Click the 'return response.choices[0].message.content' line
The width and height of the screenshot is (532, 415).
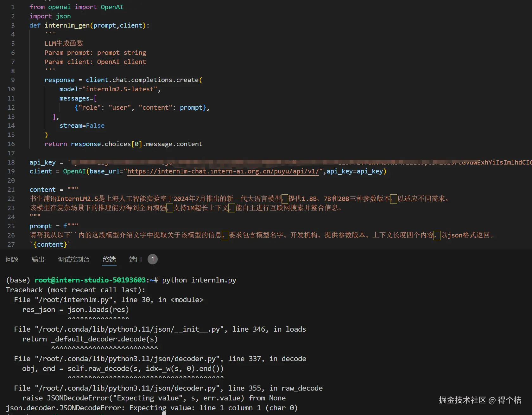pos(123,144)
